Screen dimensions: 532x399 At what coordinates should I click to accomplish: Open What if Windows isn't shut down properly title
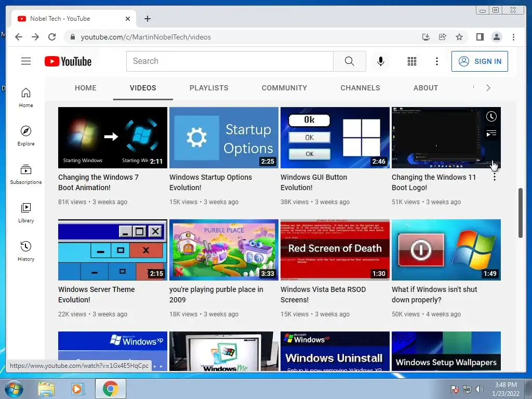[434, 295]
